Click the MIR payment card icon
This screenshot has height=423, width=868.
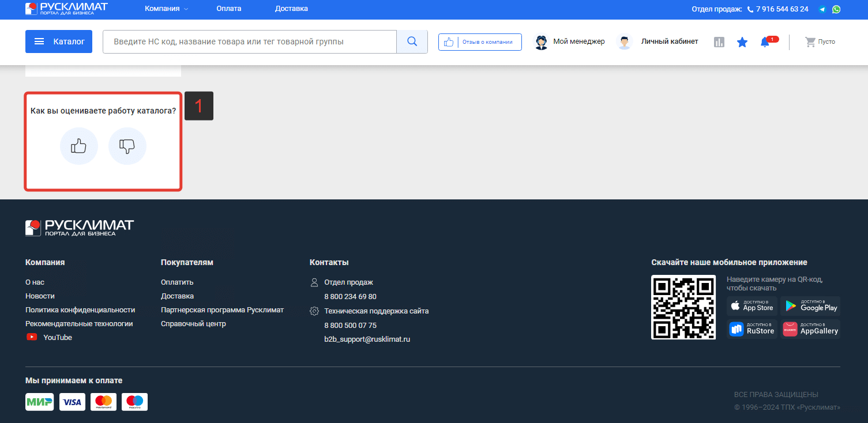tap(39, 402)
